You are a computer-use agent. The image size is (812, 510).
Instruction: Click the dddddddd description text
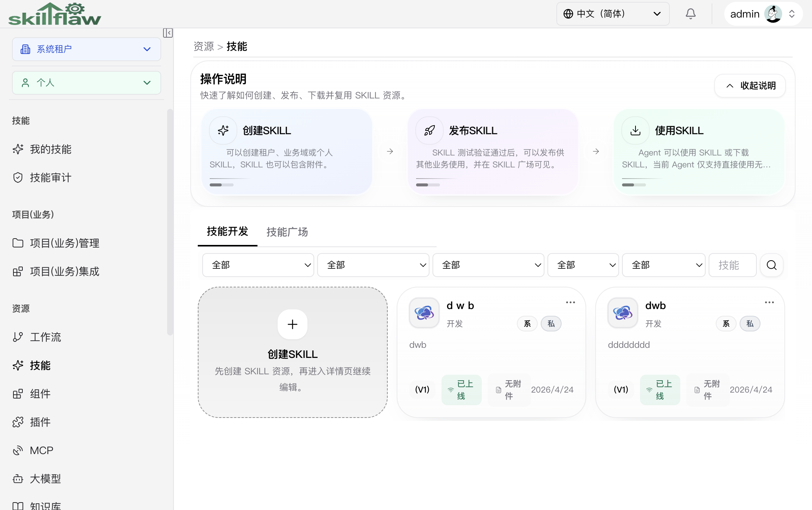(629, 345)
